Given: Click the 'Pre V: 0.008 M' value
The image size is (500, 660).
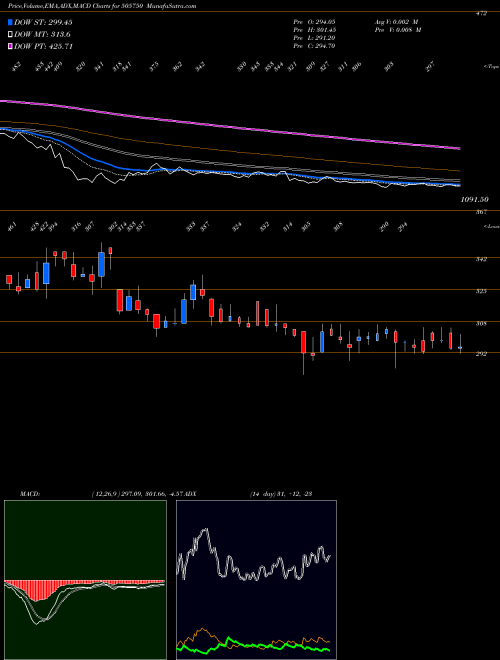Looking at the screenshot, I should pyautogui.click(x=397, y=30).
